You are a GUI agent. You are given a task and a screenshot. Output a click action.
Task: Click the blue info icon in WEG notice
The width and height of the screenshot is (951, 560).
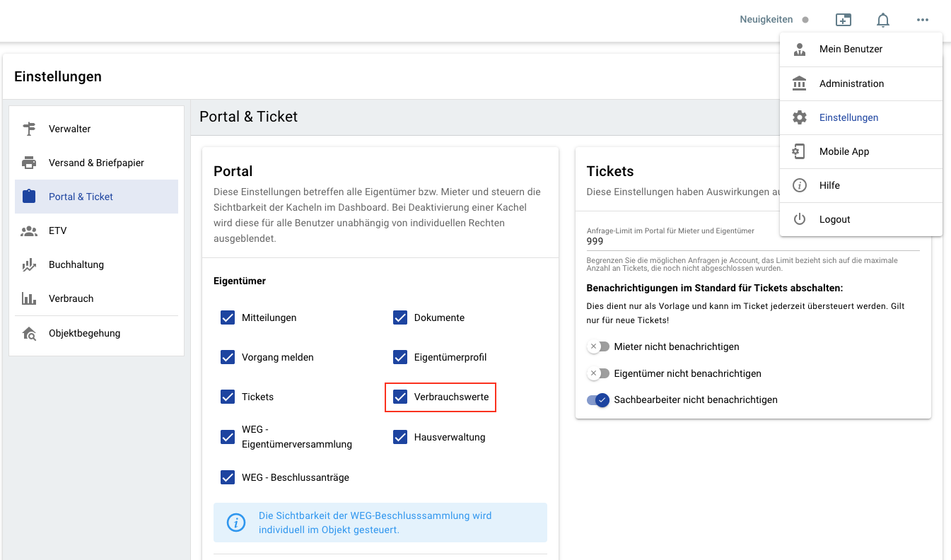[x=235, y=523]
